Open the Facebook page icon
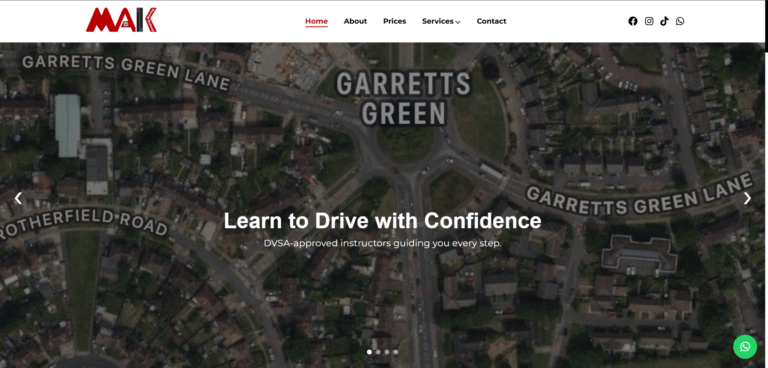Viewport: 768px width, 368px height. pyautogui.click(x=633, y=21)
